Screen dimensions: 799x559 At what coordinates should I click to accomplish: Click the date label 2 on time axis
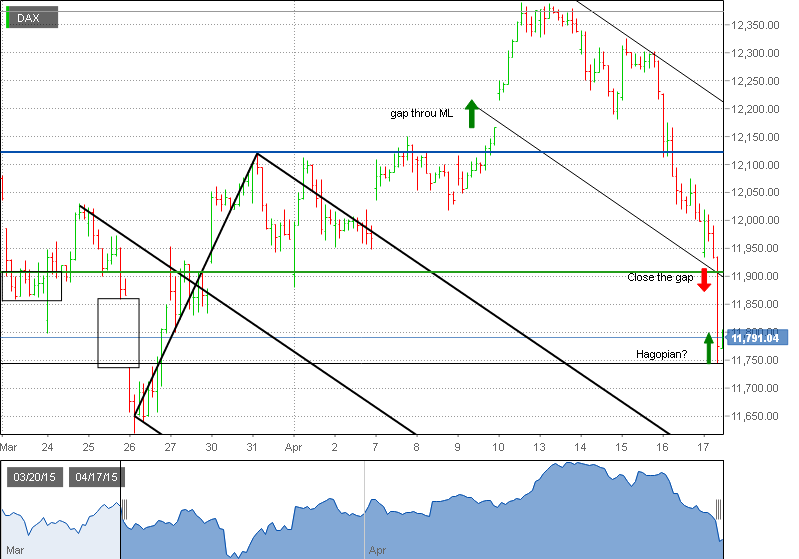pos(334,447)
